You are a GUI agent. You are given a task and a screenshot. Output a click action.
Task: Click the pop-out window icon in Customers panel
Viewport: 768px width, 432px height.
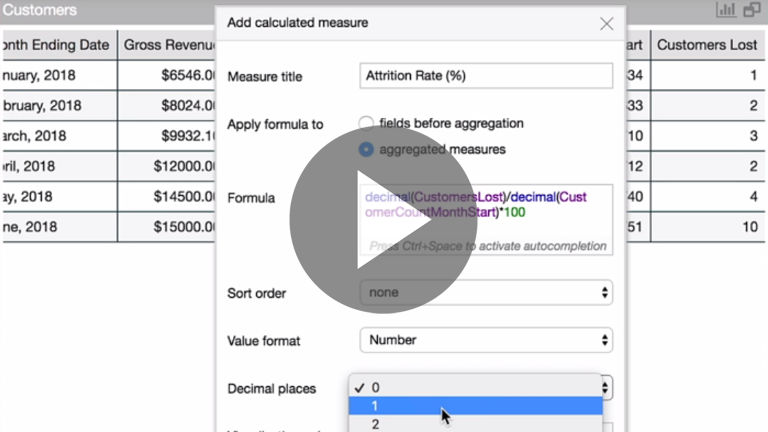(752, 10)
